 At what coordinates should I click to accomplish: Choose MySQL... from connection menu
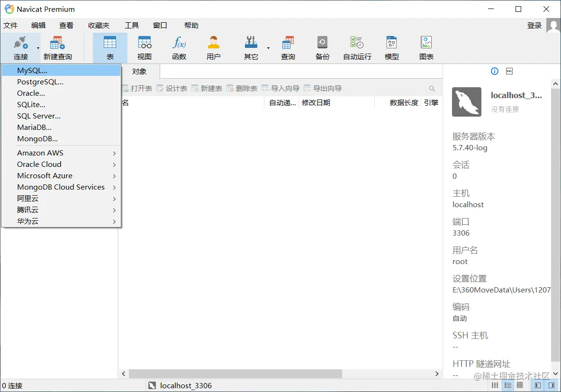(x=61, y=71)
